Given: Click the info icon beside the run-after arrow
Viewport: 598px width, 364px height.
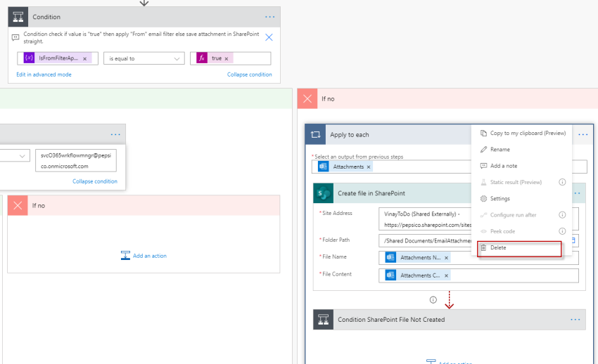Looking at the screenshot, I should [433, 300].
